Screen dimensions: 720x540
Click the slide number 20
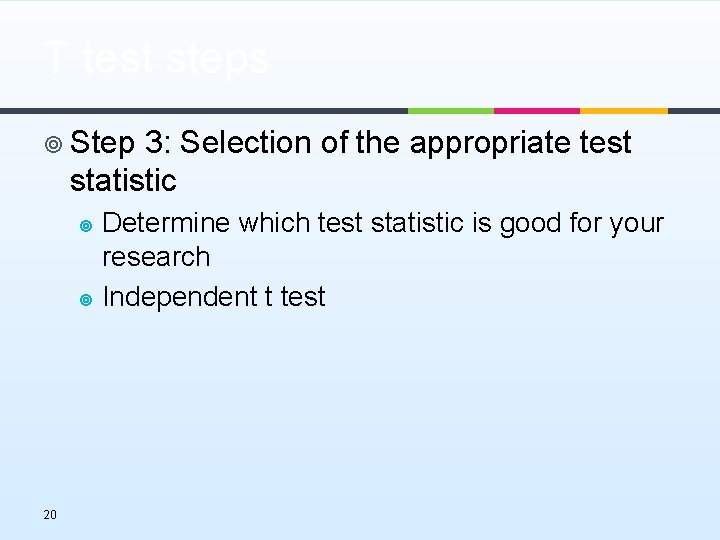[50, 515]
